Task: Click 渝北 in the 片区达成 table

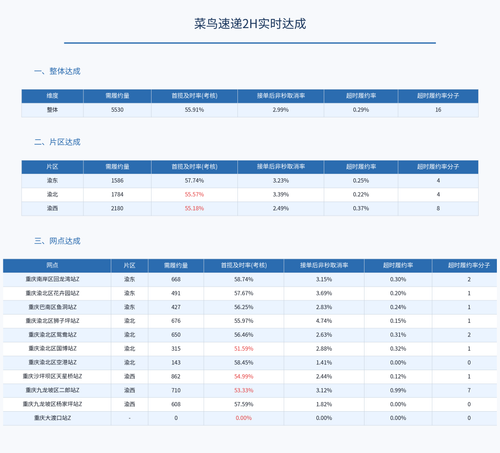Action: click(x=52, y=194)
